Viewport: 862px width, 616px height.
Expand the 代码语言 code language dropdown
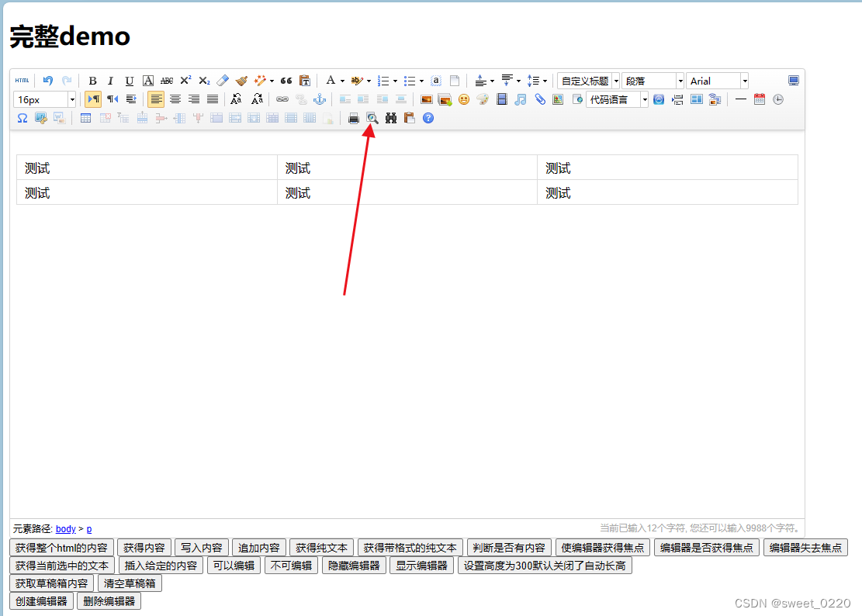point(645,99)
